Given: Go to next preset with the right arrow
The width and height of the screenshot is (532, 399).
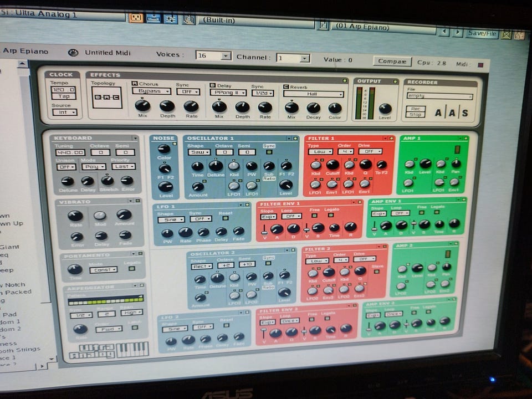Looking at the screenshot, I should [x=458, y=33].
